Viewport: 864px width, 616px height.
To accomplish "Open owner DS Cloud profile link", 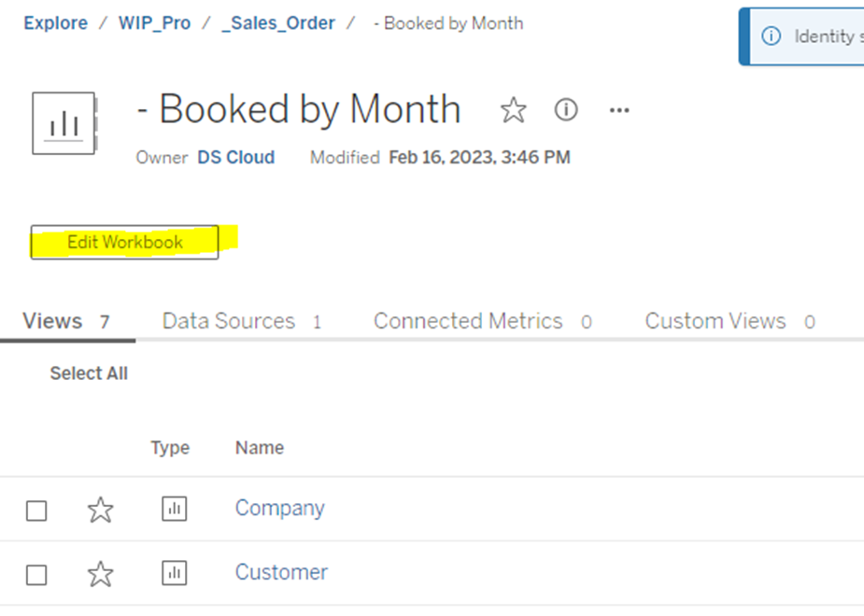I will 235,158.
